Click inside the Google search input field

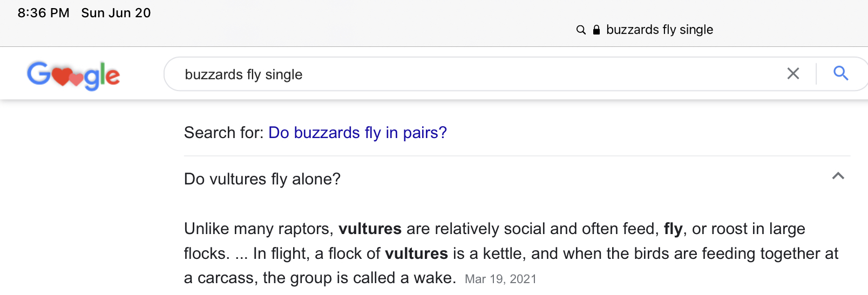pyautogui.click(x=475, y=74)
